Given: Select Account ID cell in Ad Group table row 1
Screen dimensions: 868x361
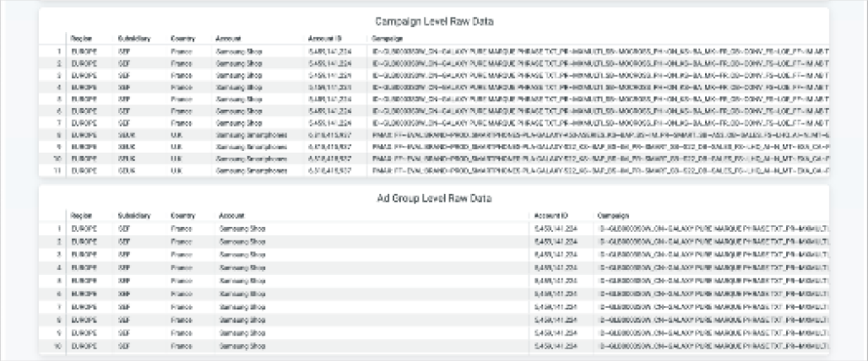Looking at the screenshot, I should (x=556, y=229).
